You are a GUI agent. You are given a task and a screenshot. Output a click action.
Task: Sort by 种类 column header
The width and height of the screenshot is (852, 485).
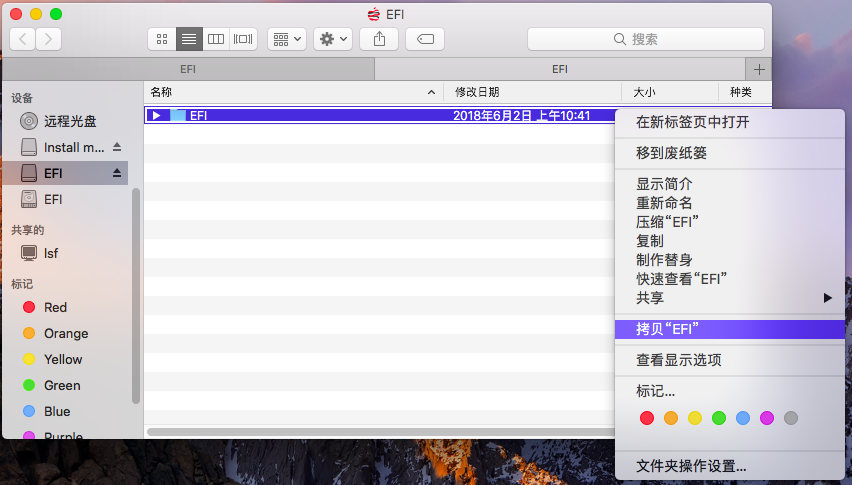[745, 92]
